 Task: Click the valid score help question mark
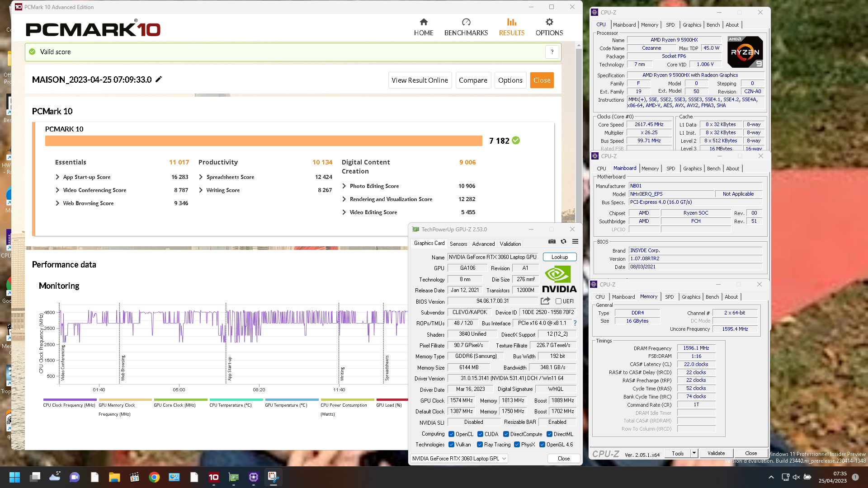pos(552,52)
